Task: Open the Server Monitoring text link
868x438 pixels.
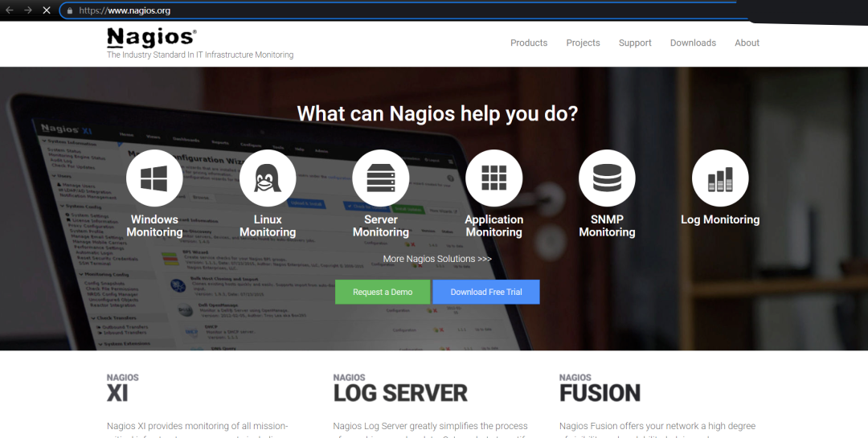Action: point(381,226)
